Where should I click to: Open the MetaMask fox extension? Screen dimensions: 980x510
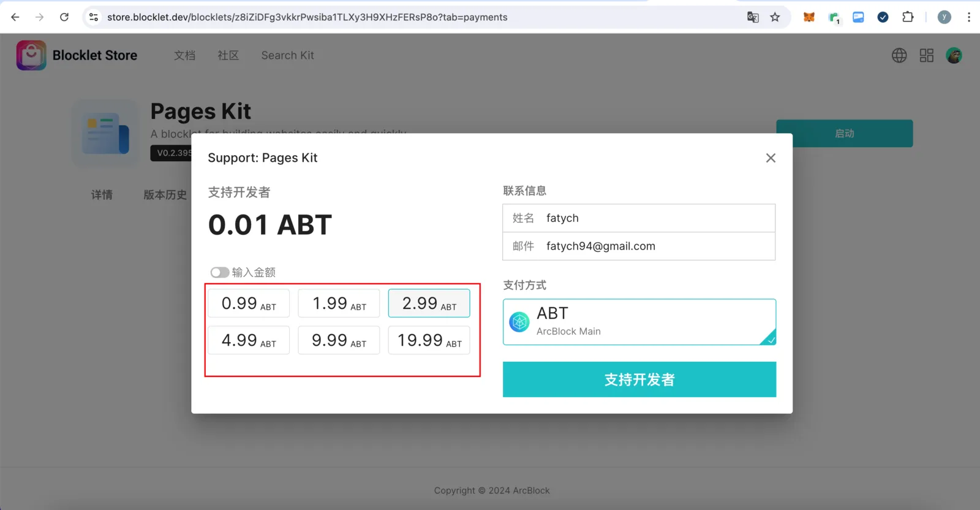click(809, 17)
